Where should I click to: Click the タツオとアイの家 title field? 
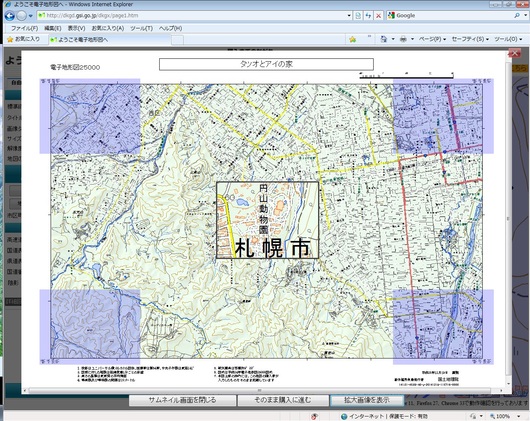266,64
